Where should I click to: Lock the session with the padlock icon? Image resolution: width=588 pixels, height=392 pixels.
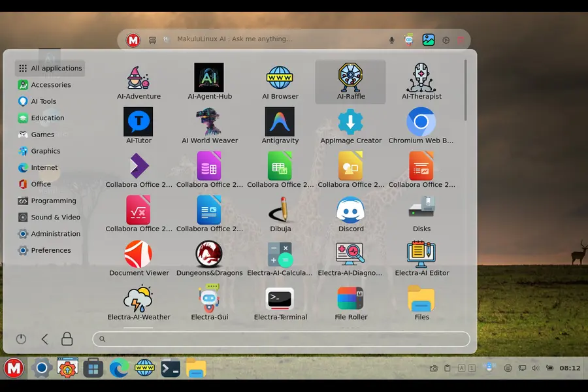67,338
